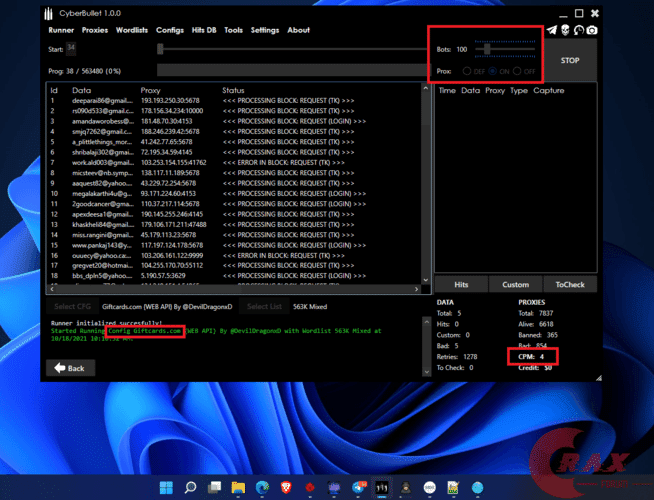The width and height of the screenshot is (654, 500).
Task: Select the DEF proxy mode radio
Action: coord(467,71)
